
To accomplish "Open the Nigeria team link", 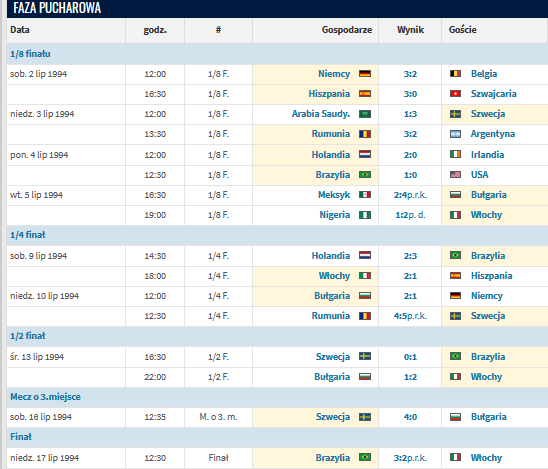I will point(334,215).
